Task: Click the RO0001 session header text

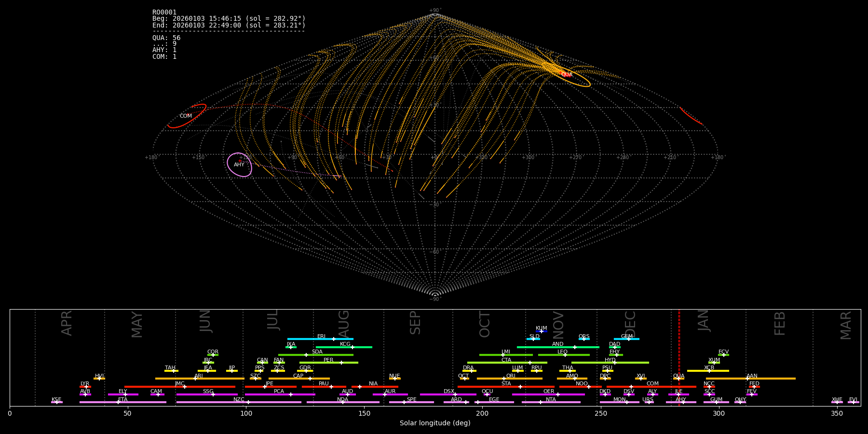Action: [164, 12]
